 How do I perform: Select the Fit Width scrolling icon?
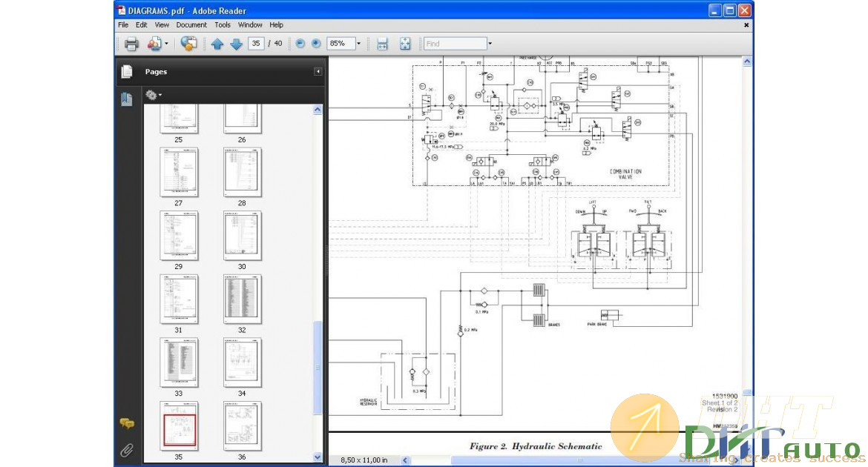(x=383, y=44)
